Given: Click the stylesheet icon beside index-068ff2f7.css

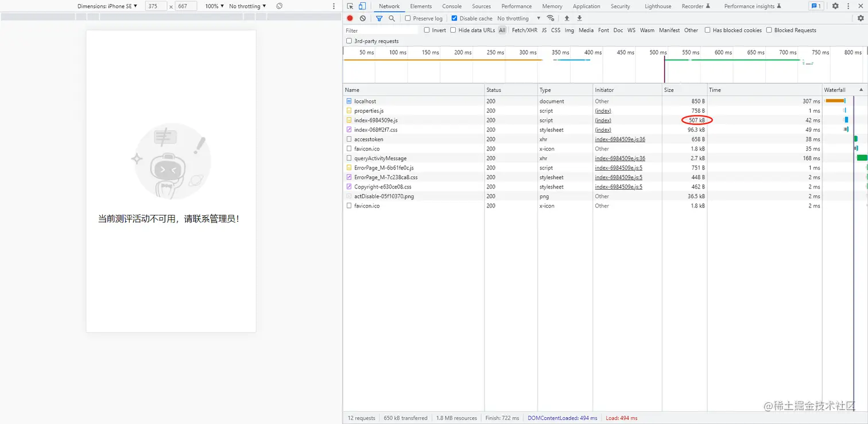Looking at the screenshot, I should click(x=348, y=130).
